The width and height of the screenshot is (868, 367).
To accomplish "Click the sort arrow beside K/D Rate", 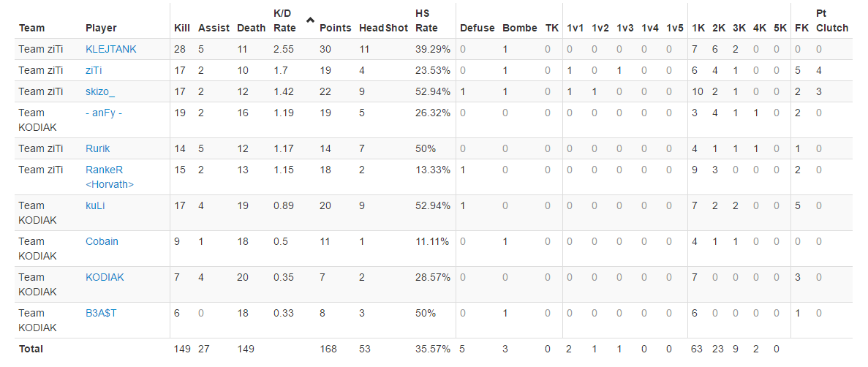I will 310,20.
